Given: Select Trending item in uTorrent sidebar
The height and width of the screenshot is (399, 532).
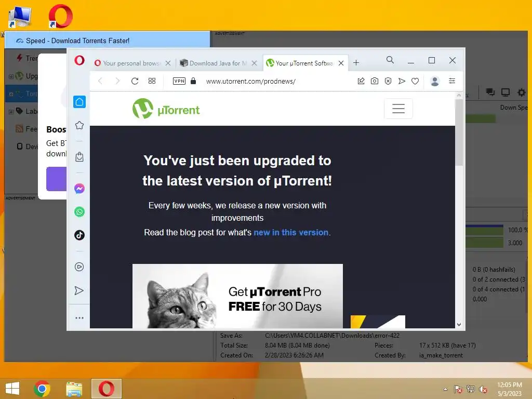Looking at the screenshot, I should pos(27,58).
